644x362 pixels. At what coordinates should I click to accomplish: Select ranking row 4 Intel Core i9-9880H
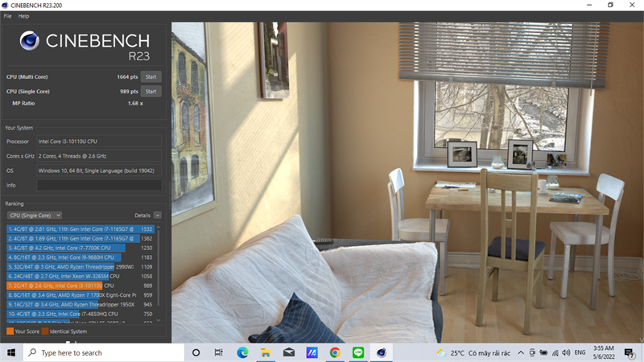(x=80, y=257)
